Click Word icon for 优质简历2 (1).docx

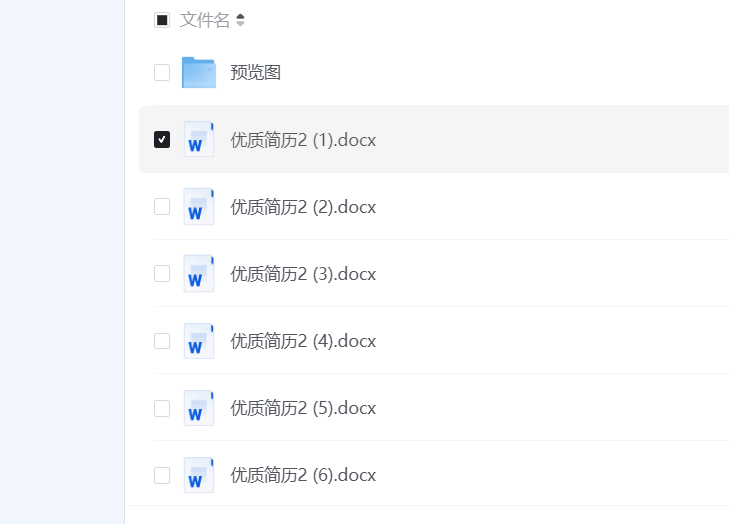[x=199, y=140]
